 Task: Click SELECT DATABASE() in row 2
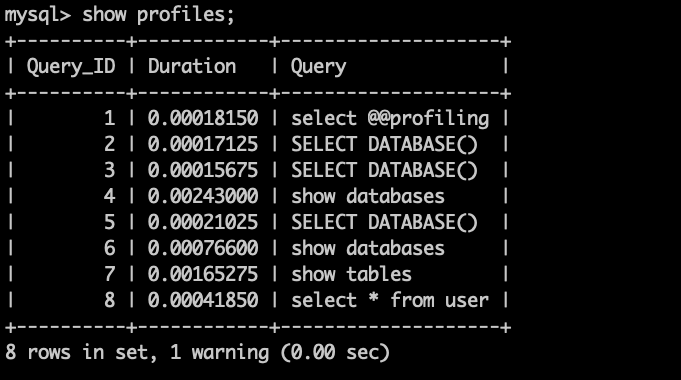point(384,145)
